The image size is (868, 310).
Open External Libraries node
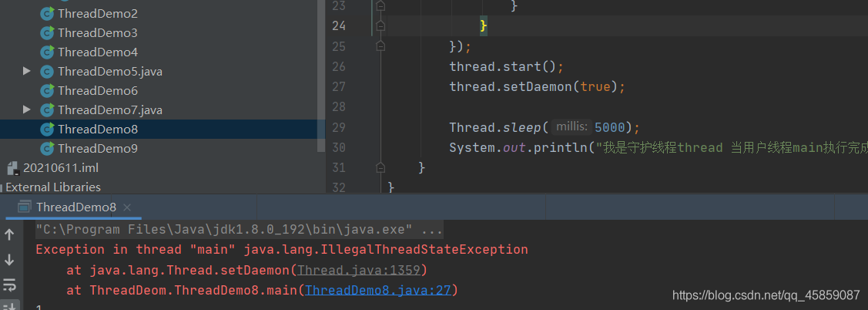[x=53, y=187]
